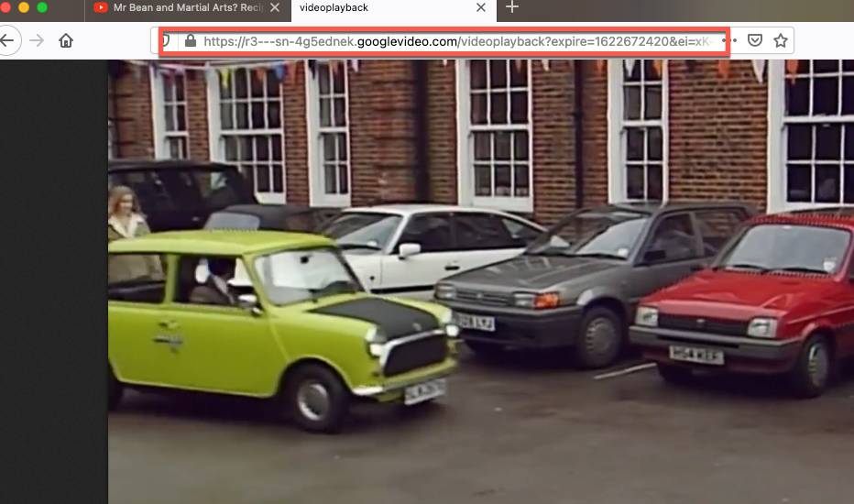Viewport: 854px width, 504px height.
Task: Open the Firefox home page icon
Action: click(66, 40)
